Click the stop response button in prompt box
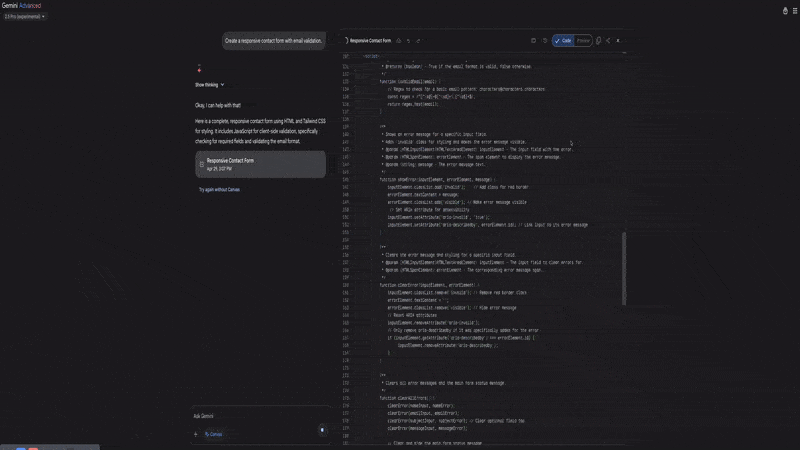 point(322,430)
